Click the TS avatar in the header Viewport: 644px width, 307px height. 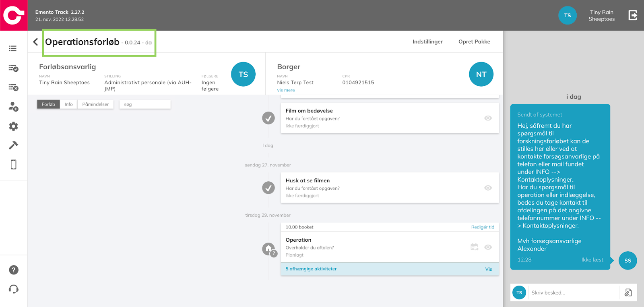tap(568, 15)
